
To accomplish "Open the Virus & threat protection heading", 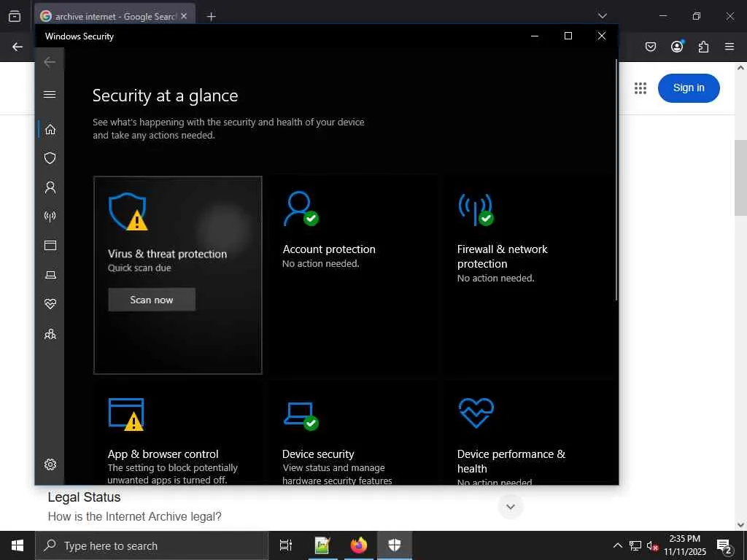I will tap(167, 254).
